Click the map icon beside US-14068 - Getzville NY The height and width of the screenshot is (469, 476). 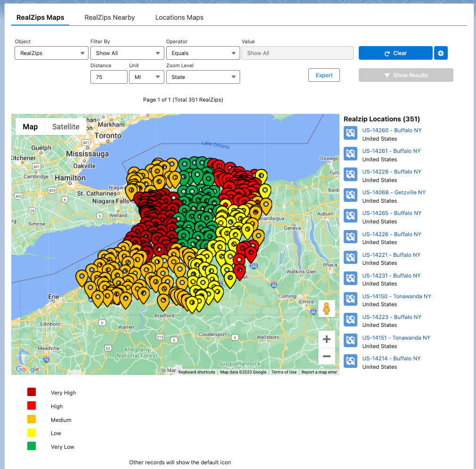350,195
